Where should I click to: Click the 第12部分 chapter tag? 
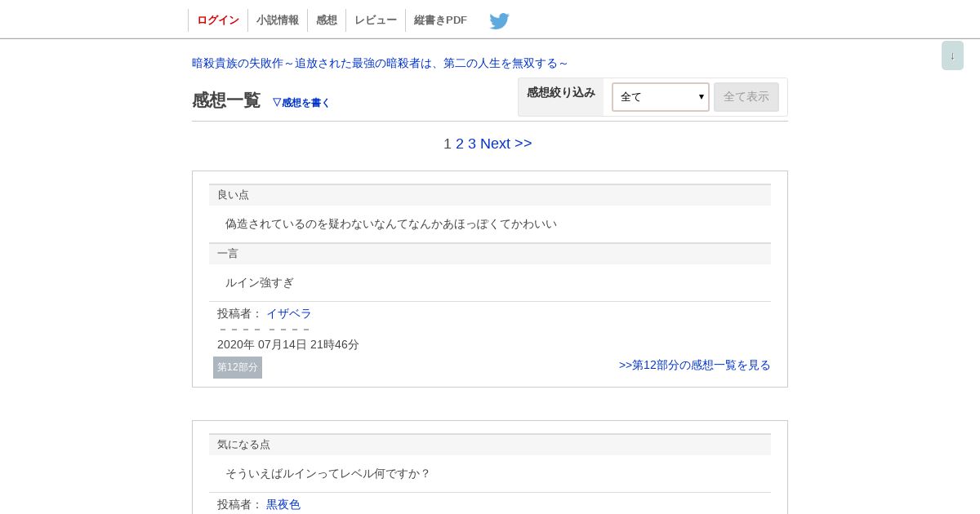[238, 367]
